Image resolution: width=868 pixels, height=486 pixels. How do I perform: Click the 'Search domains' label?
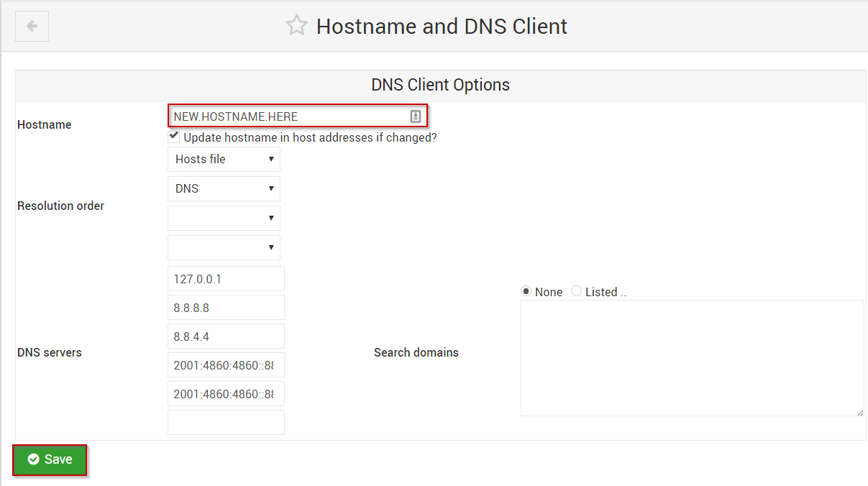click(416, 352)
